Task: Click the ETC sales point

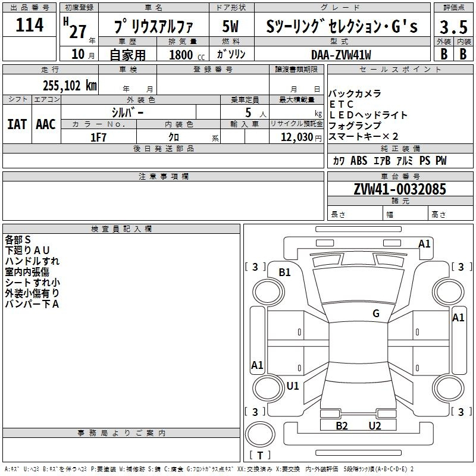Action: (342, 105)
